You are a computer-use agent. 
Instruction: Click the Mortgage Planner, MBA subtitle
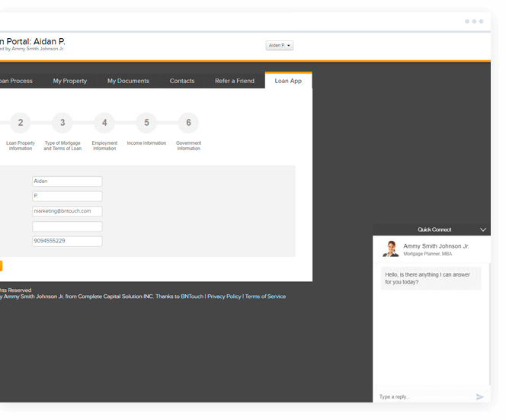428,254
